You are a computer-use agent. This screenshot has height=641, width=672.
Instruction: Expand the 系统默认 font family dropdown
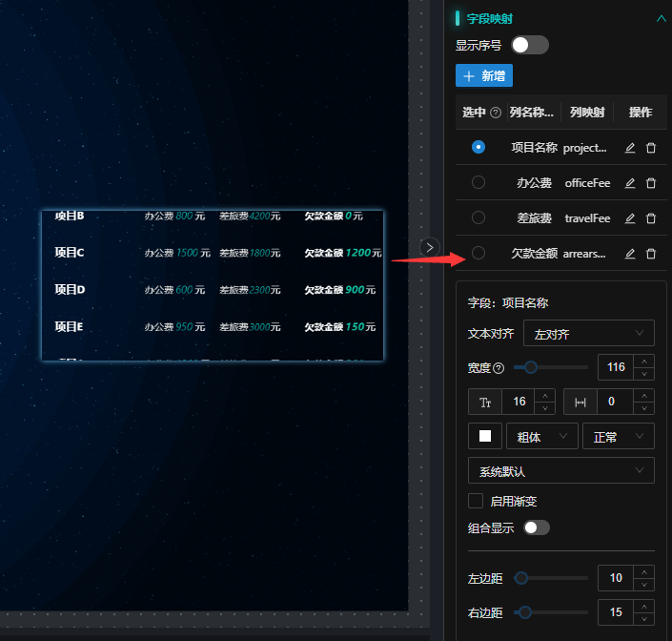tap(561, 471)
